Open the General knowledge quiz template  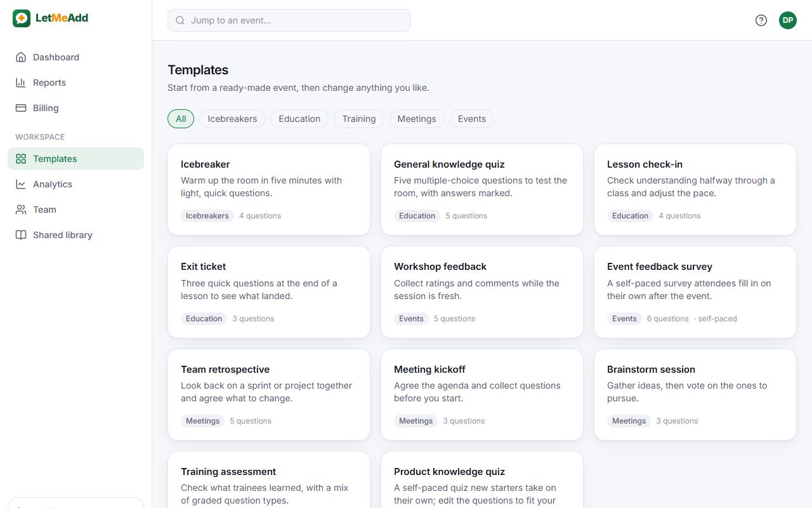(482, 190)
